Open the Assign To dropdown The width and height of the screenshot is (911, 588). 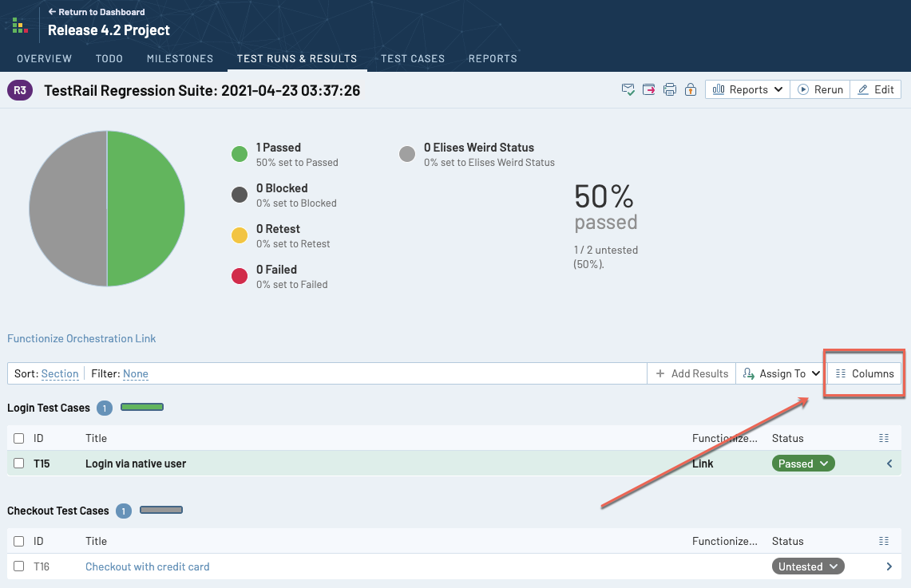tap(782, 373)
